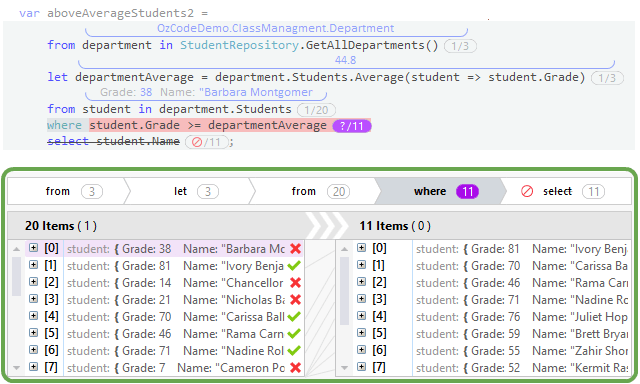The image size is (640, 384).
Task: Select right row Grade 59 Brett Bryan
Action: coord(522,333)
